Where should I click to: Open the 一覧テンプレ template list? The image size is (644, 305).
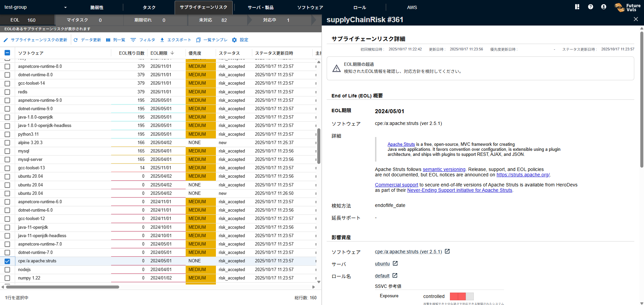coord(212,40)
